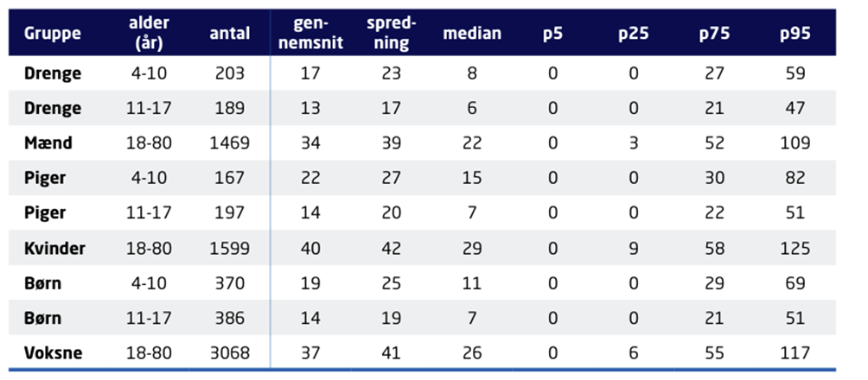Select the antal column header
The width and height of the screenshot is (868, 380).
tap(230, 33)
